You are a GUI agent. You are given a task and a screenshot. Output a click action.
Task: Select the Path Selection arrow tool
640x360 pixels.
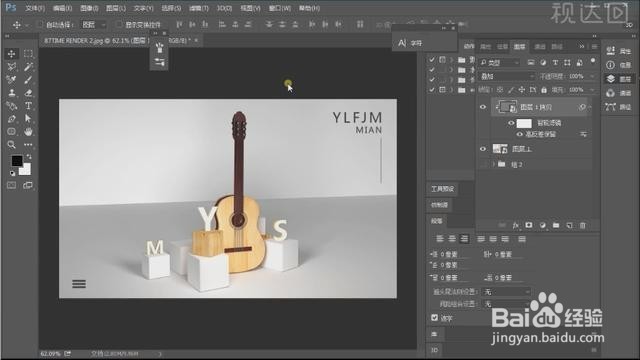click(x=28, y=119)
